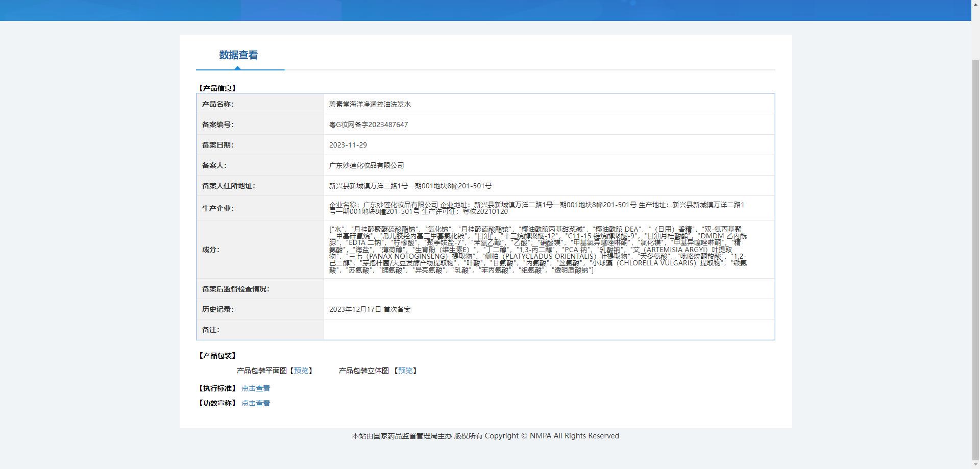Click the 备案人 value 广东妙莲化妆品有限公司
This screenshot has width=980, height=469.
[366, 165]
